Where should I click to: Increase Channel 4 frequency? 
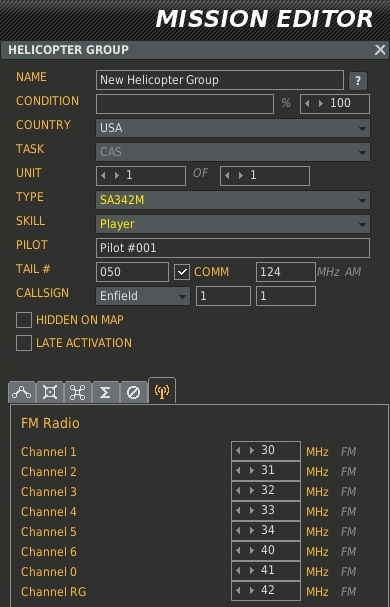pos(252,511)
